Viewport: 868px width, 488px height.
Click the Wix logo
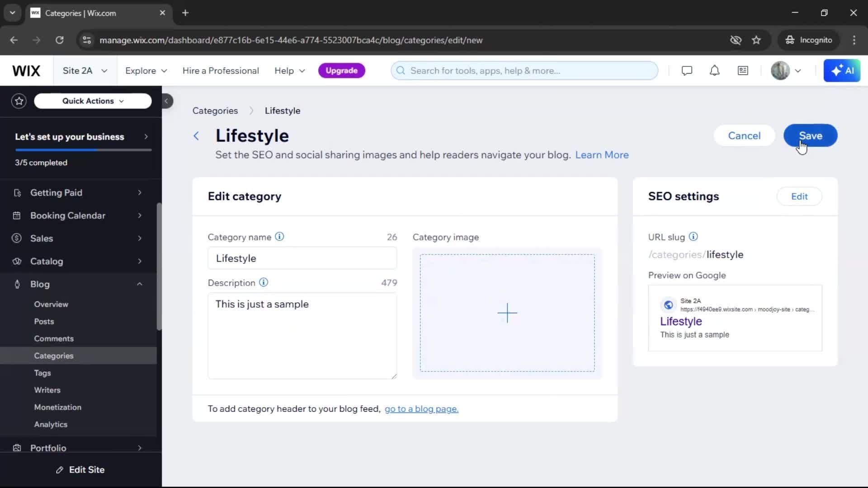[x=26, y=71]
